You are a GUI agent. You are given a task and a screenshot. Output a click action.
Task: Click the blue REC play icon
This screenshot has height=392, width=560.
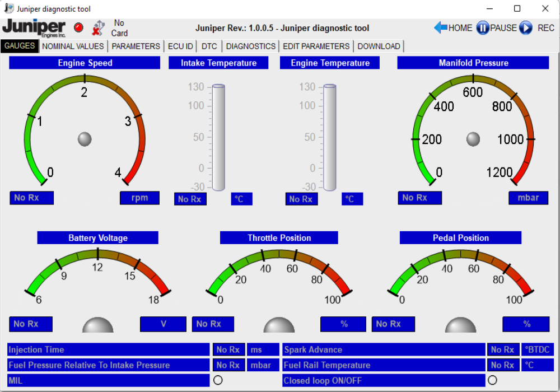pyautogui.click(x=525, y=27)
